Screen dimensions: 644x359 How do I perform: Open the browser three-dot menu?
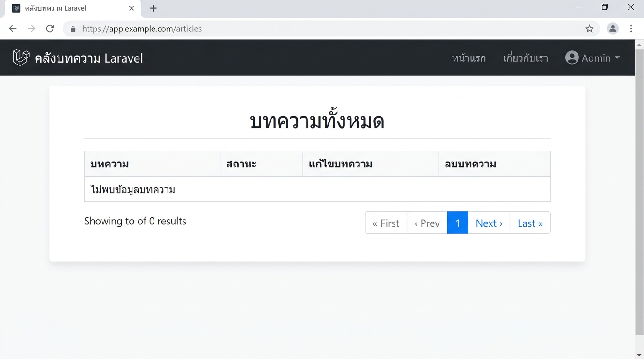click(x=631, y=29)
